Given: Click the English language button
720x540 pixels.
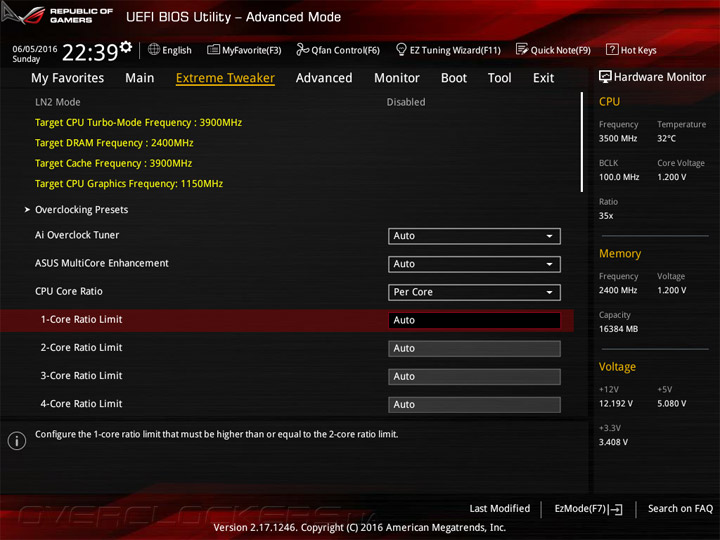Looking at the screenshot, I should [x=169, y=50].
